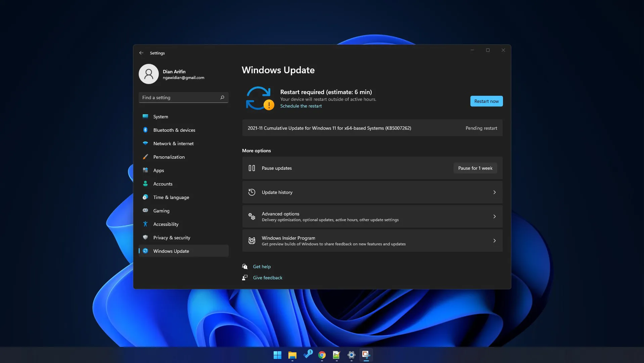The image size is (644, 363).
Task: Open the Get help link
Action: point(262,267)
